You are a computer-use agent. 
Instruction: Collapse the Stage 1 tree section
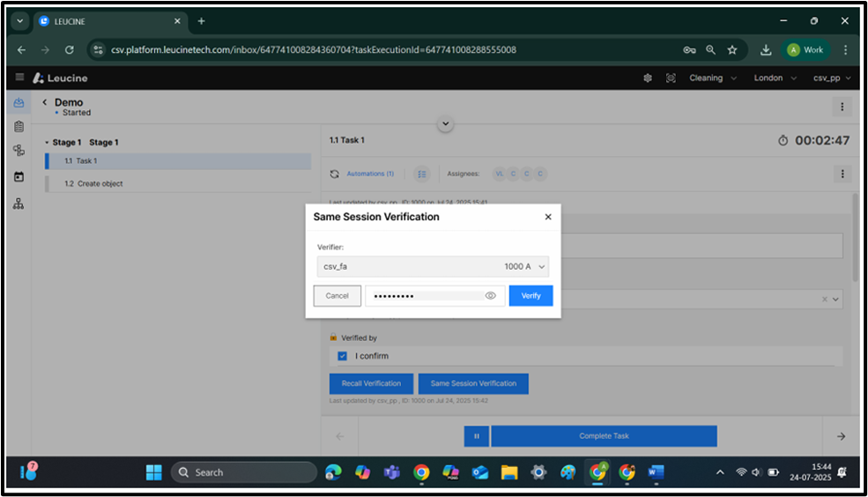pos(46,143)
